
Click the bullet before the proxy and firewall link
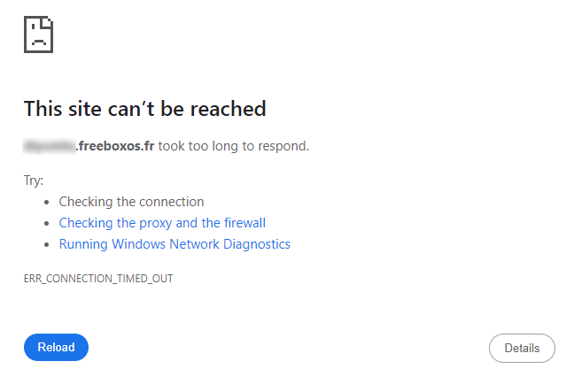(x=46, y=223)
